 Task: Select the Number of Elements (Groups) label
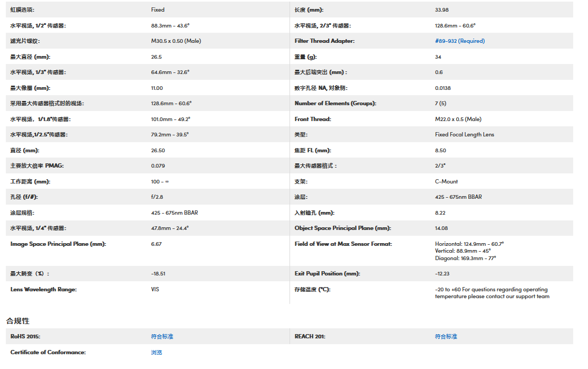335,104
